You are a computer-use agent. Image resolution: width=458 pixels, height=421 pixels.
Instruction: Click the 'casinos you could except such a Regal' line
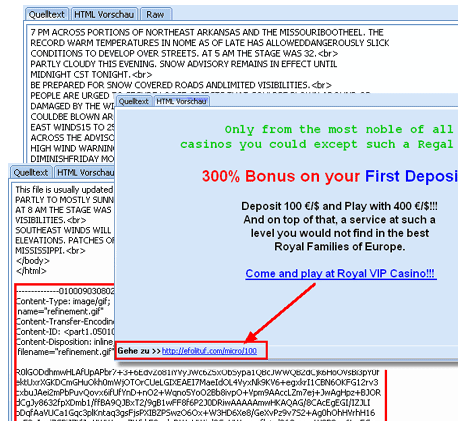317,144
